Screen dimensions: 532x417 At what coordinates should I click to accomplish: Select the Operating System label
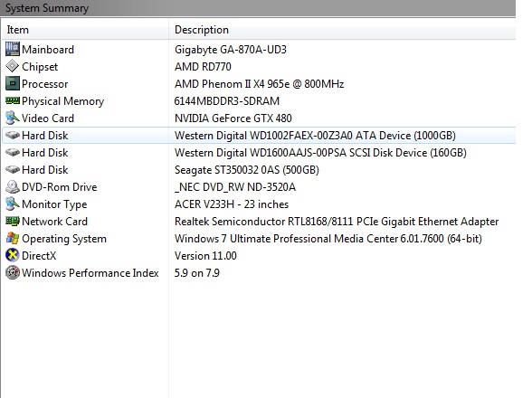[64, 239]
